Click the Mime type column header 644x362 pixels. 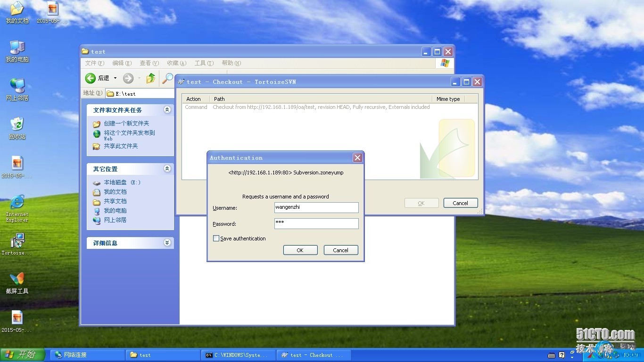pyautogui.click(x=448, y=99)
